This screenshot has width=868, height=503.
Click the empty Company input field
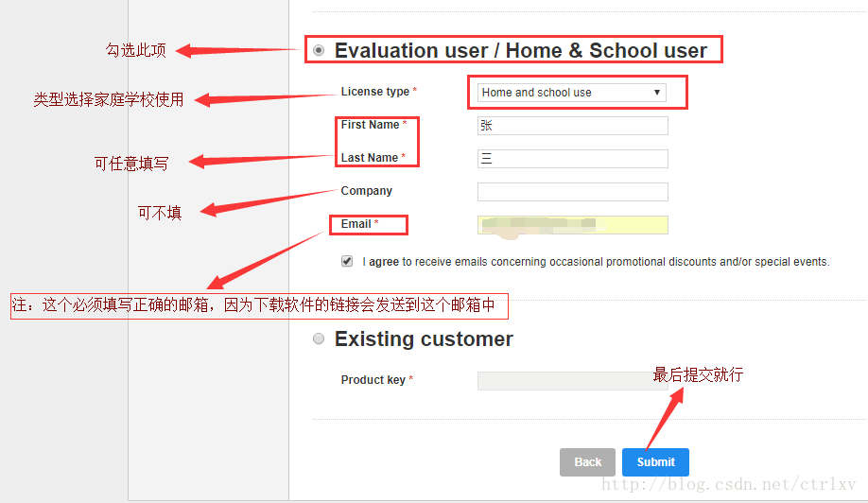pos(572,192)
